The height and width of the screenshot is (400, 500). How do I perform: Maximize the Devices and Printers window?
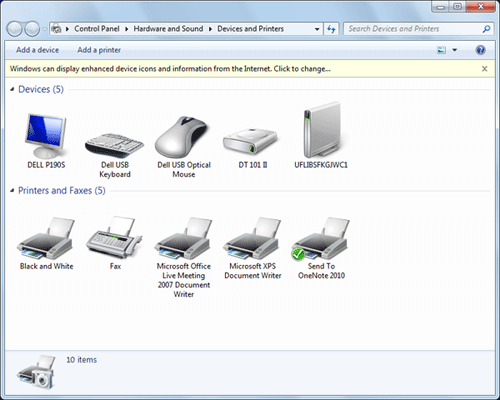458,7
